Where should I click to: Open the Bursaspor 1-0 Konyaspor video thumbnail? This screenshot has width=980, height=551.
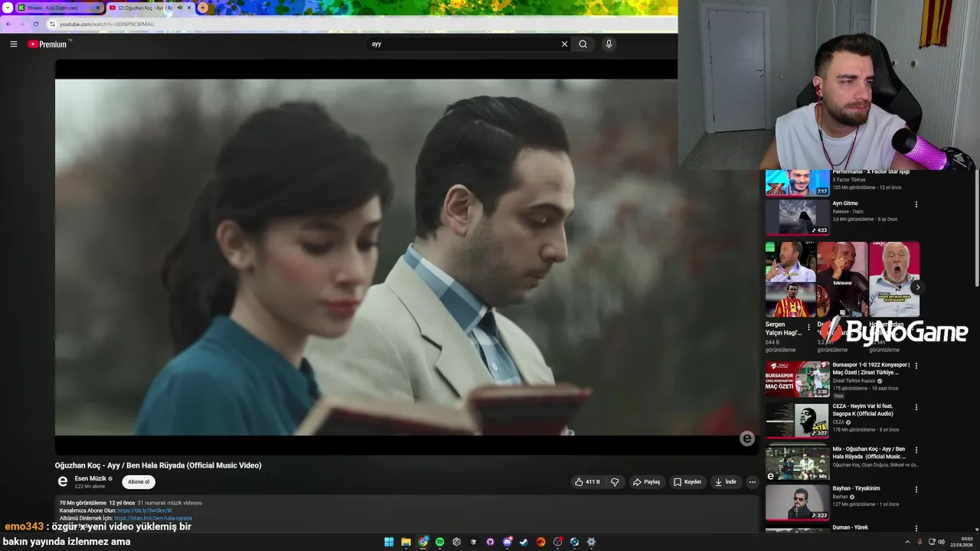798,379
